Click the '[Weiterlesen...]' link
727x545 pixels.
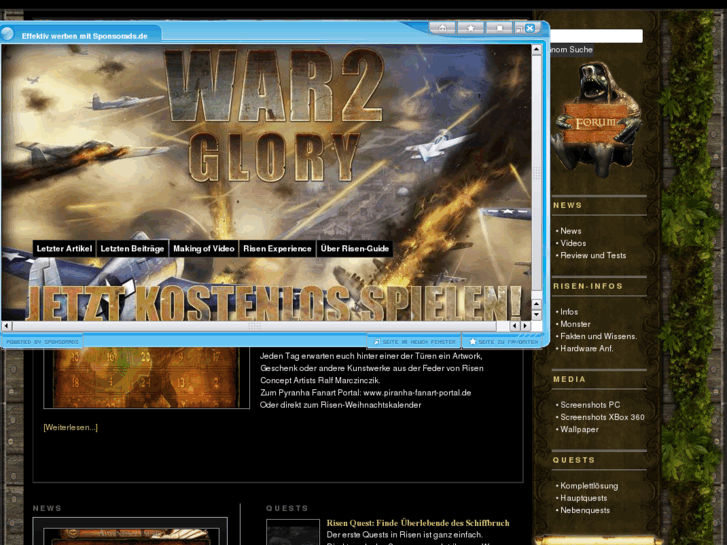70,428
